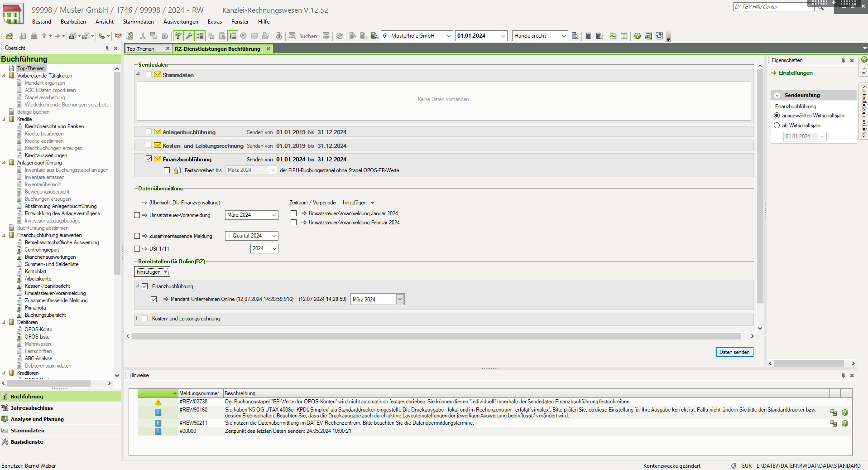
Task: Open the calculator icon in toolbar
Action: [x=588, y=36]
